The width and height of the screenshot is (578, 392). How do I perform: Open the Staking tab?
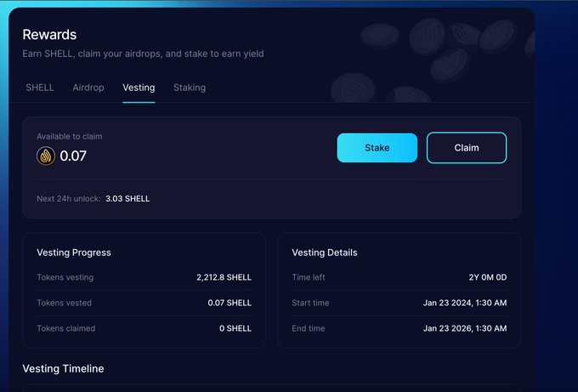point(190,88)
